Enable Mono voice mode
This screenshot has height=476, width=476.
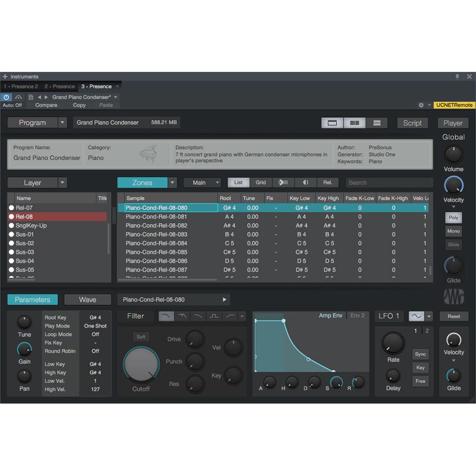(453, 231)
